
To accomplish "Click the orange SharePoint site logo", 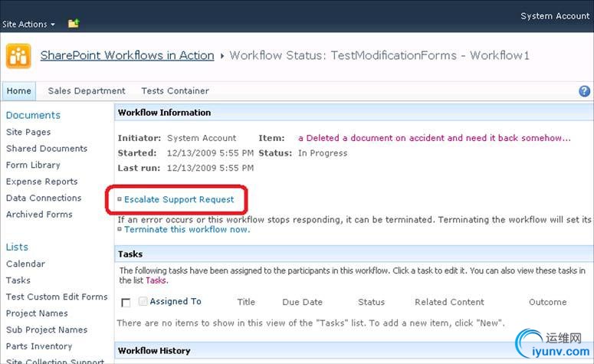I will [x=18, y=56].
